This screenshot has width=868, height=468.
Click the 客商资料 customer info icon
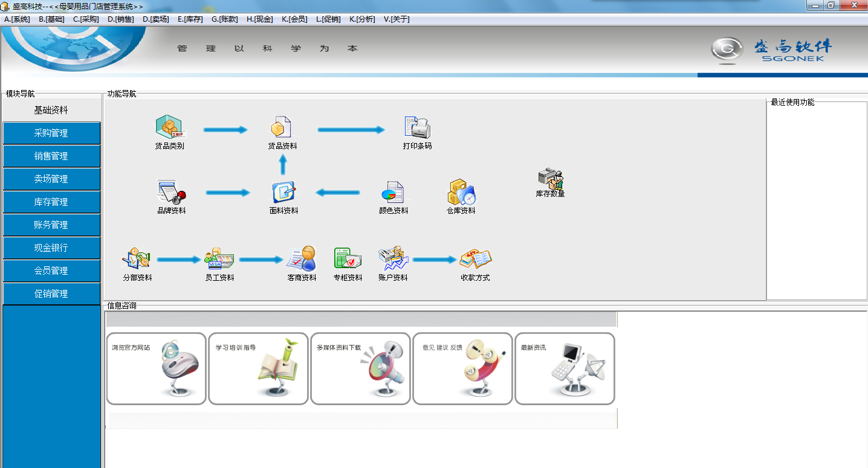[x=302, y=260]
